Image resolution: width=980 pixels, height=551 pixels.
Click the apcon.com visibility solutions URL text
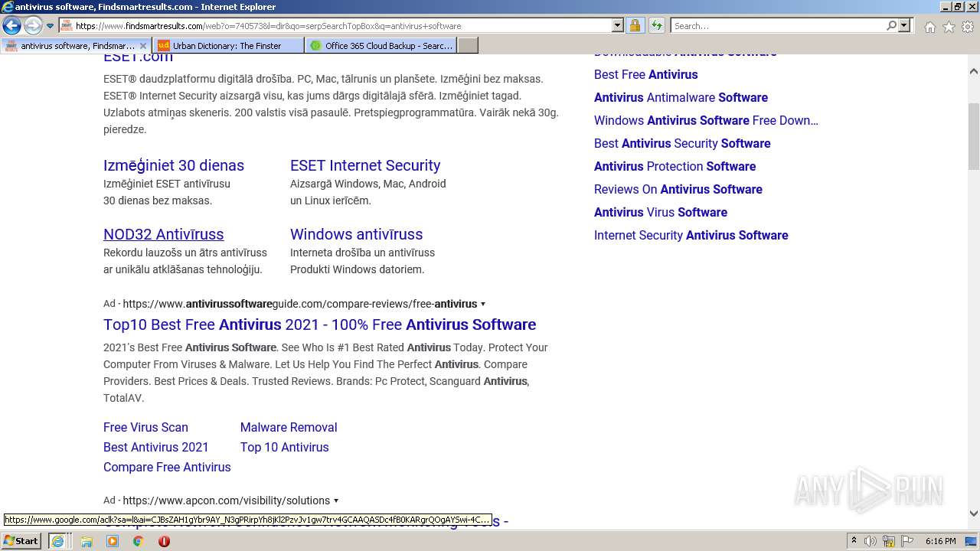click(x=227, y=500)
